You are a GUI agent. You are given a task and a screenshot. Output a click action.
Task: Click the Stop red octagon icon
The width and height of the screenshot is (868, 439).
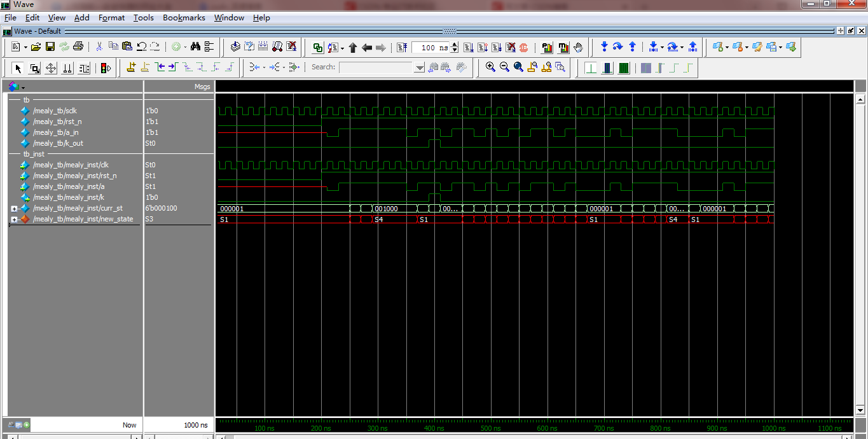click(x=523, y=48)
